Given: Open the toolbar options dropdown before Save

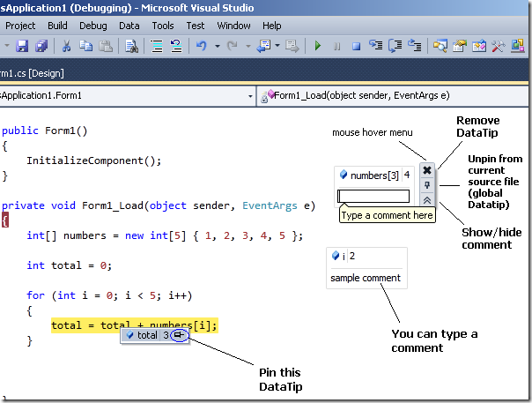Looking at the screenshot, I should click(x=6, y=45).
